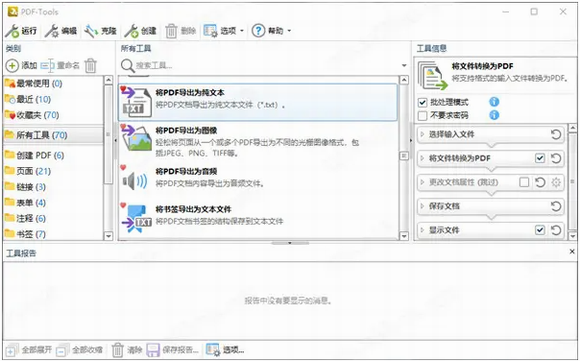Remove favorite heart on 将PDF导出为音频
The image size is (580, 361).
pyautogui.click(x=123, y=168)
